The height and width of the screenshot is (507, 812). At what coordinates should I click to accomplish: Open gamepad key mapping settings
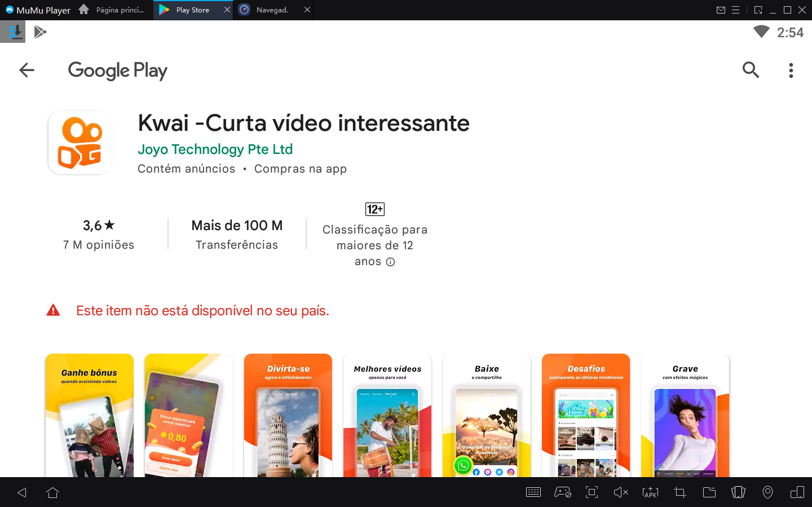(x=562, y=492)
